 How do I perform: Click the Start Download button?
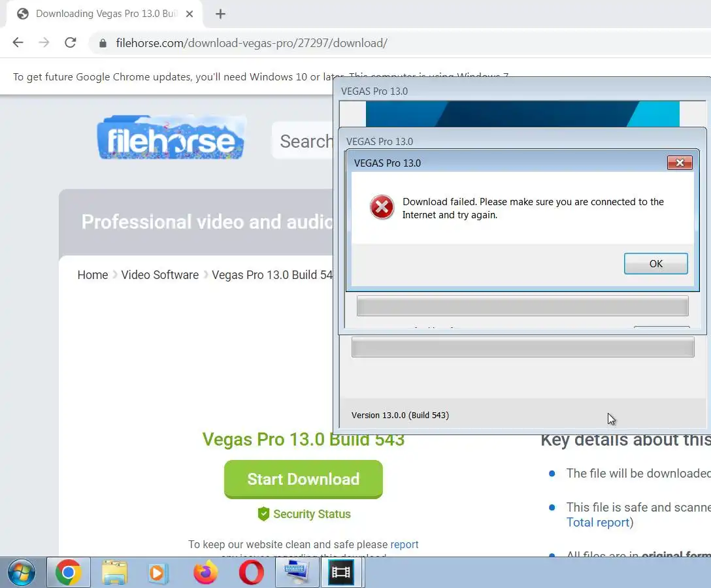[303, 479]
